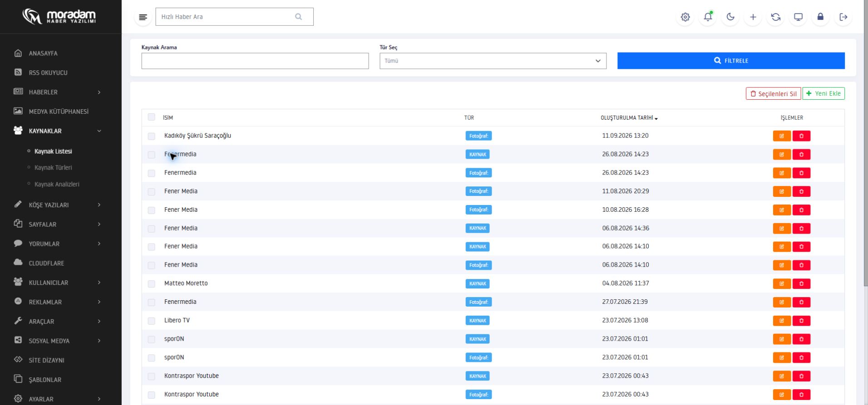The height and width of the screenshot is (405, 868).
Task: Click the Fotoğraf badge on sporON row
Action: [x=478, y=358]
